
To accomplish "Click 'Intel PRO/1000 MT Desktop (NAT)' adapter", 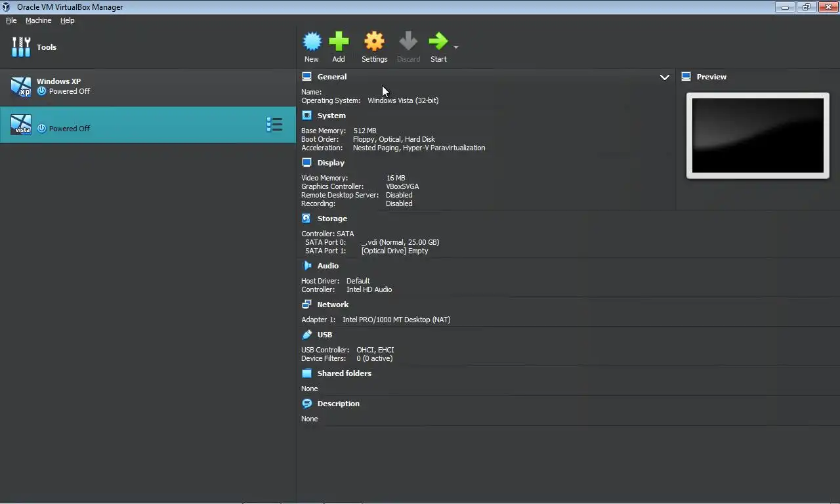I will click(396, 320).
